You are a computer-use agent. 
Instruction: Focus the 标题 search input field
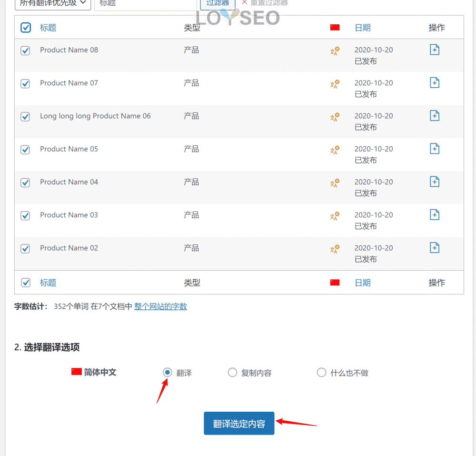(145, 4)
